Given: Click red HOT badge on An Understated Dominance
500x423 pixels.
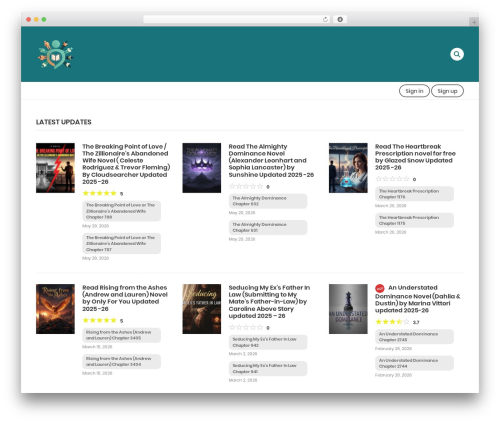Looking at the screenshot, I should 380,288.
